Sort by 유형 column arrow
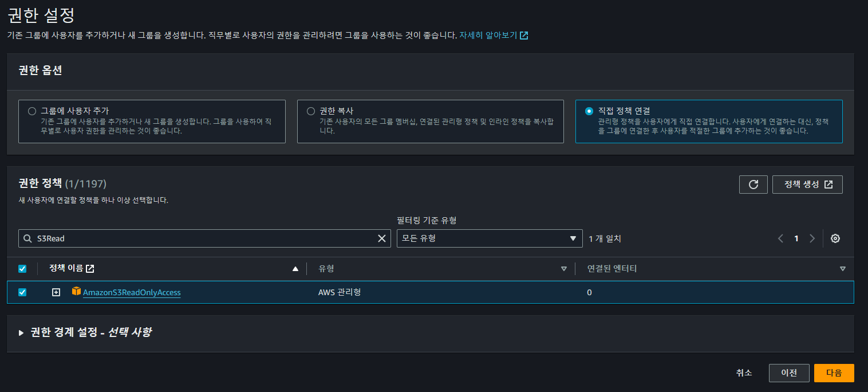 pyautogui.click(x=564, y=269)
